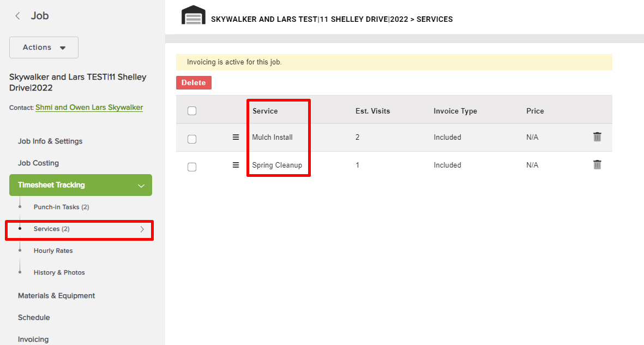
Task: Delete Spring Cleanup with trash icon
Action: [x=597, y=164]
